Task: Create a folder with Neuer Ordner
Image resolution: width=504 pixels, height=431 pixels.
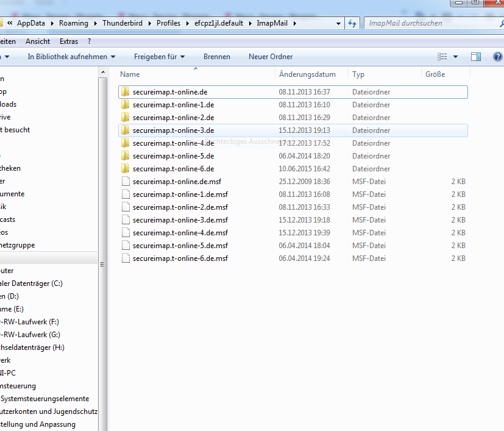Action: (x=271, y=57)
